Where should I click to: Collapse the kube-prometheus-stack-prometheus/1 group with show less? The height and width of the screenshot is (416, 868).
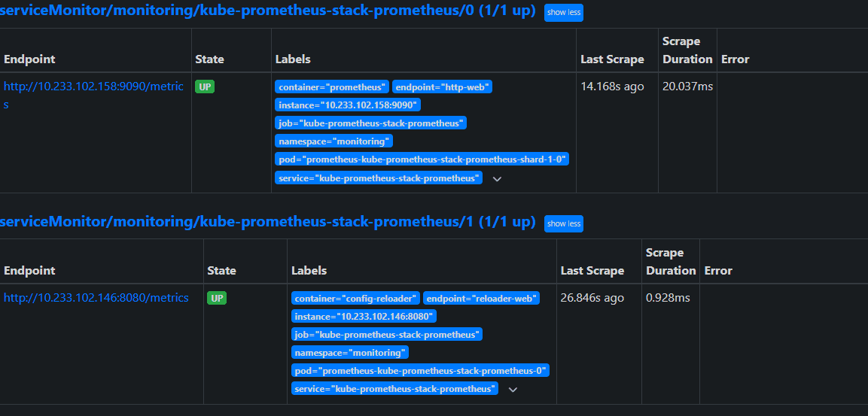tap(563, 223)
